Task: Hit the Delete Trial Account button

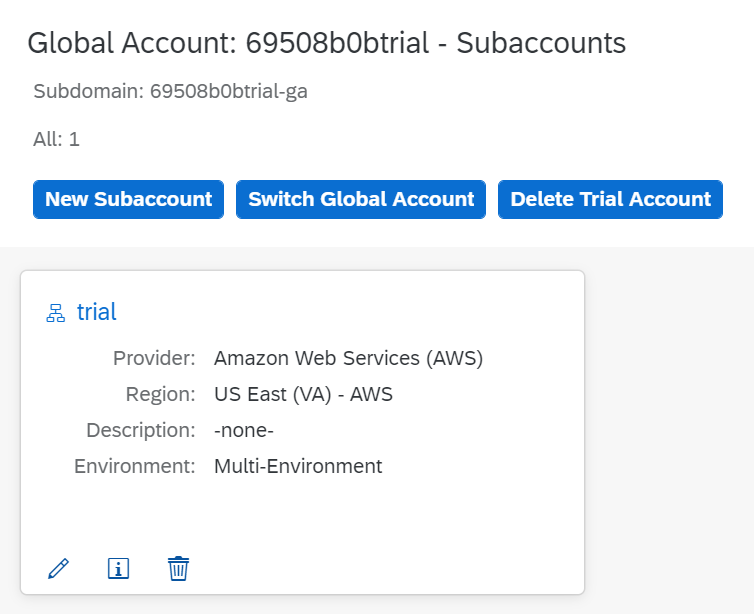Action: coord(610,199)
